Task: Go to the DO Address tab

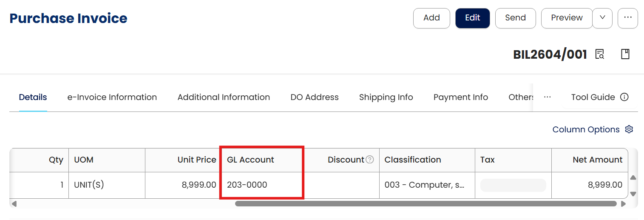Action: pos(315,97)
